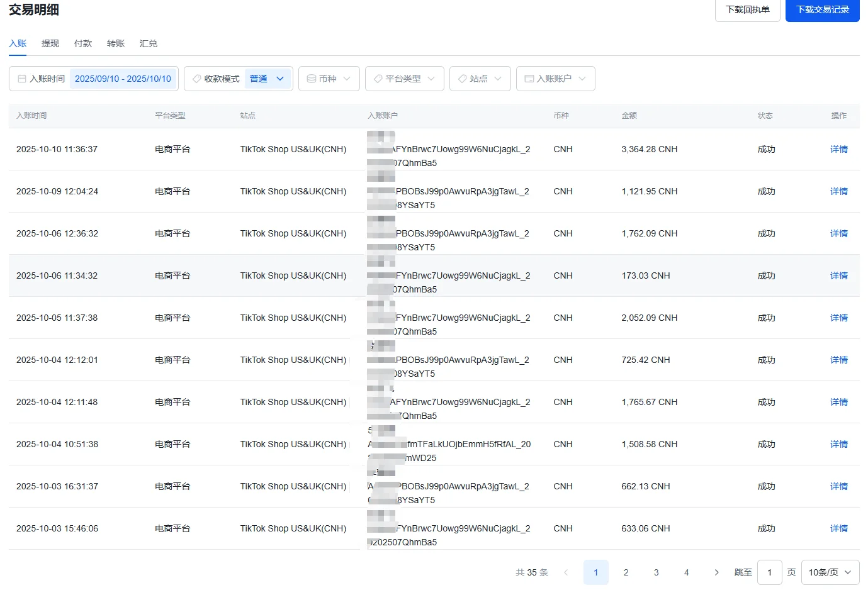This screenshot has height=595, width=868.
Task: Click the 状态 column header
Action: click(x=765, y=116)
